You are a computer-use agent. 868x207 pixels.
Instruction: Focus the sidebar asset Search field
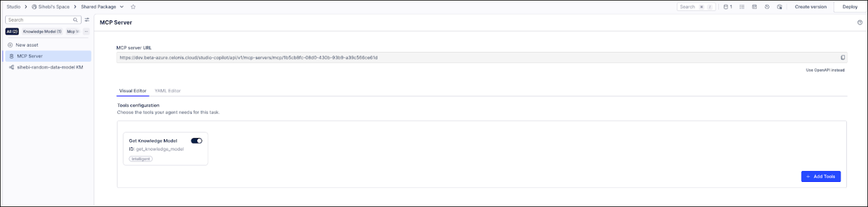(x=43, y=20)
